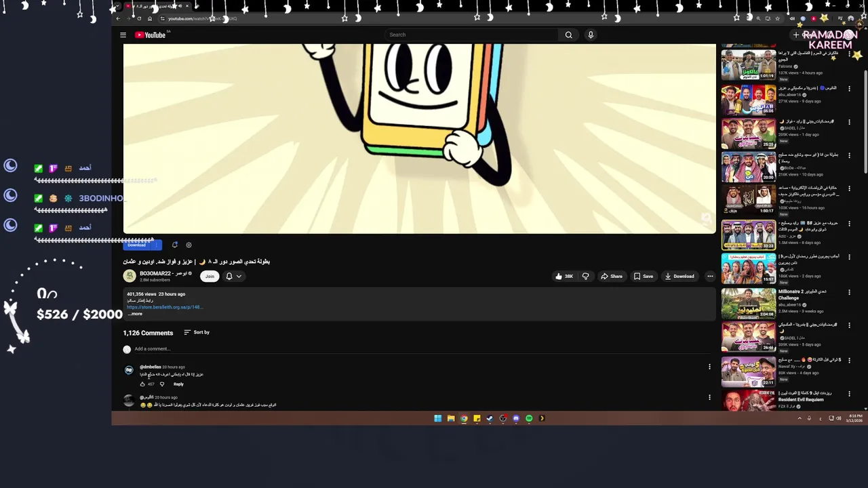Open the Resident Evil Requiem video title
Viewport: 868px width, 488px height.
(x=805, y=396)
